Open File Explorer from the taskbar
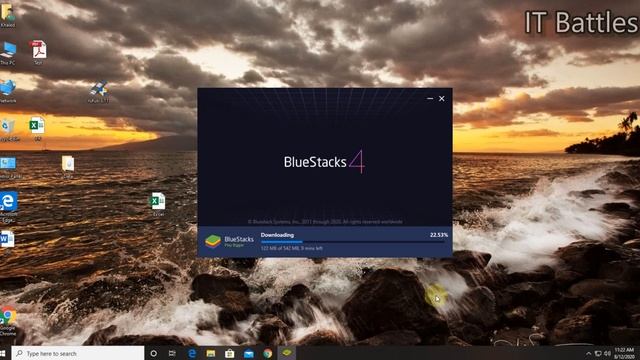This screenshot has width=640, height=360. pos(211,353)
